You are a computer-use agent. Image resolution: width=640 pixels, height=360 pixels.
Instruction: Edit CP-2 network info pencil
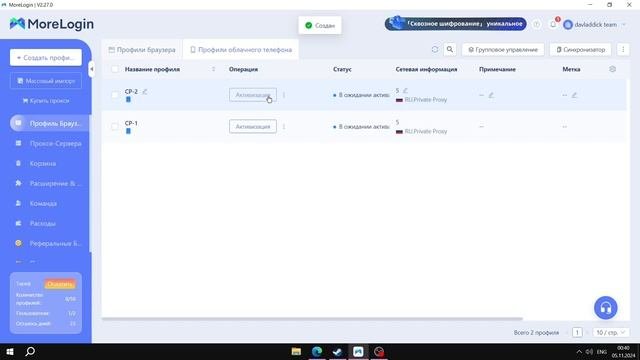(405, 91)
